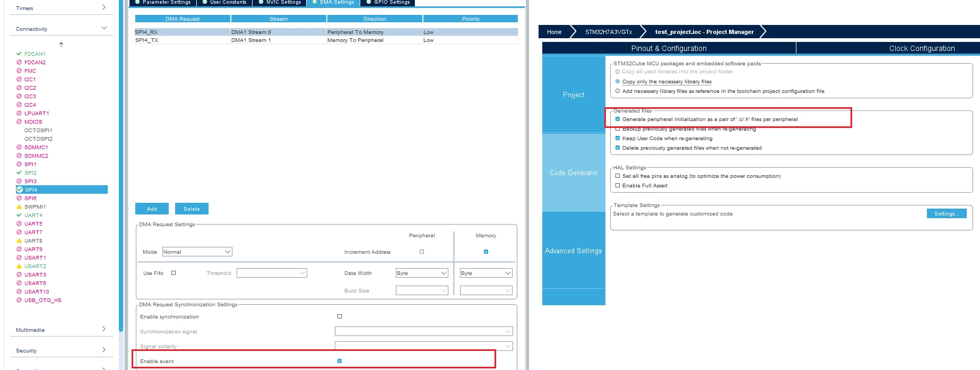This screenshot has width=980, height=370.
Task: Switch to Parameter Settings tab
Action: pos(163,3)
